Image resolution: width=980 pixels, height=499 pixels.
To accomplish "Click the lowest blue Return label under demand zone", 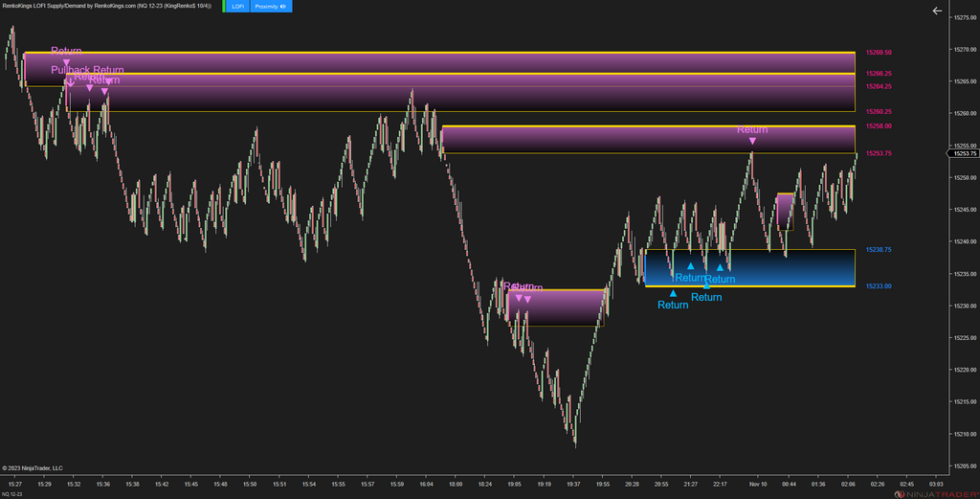I will coord(673,306).
